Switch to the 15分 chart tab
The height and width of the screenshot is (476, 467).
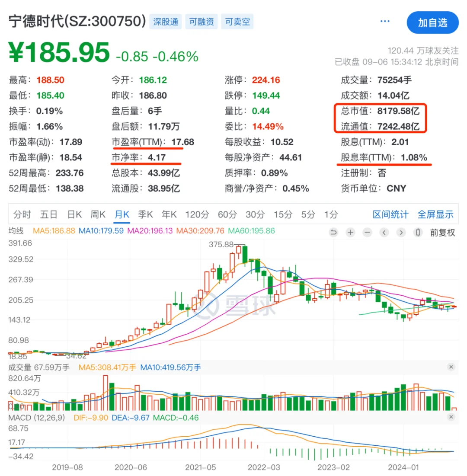(283, 214)
